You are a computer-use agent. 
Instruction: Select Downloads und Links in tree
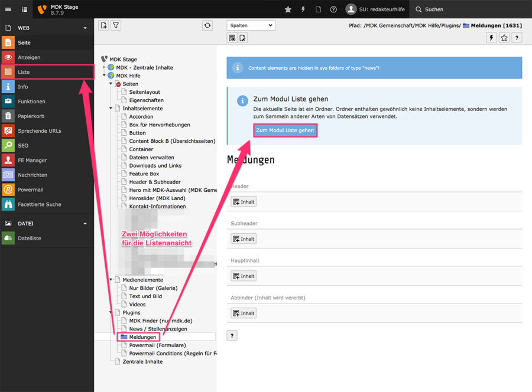(x=155, y=166)
